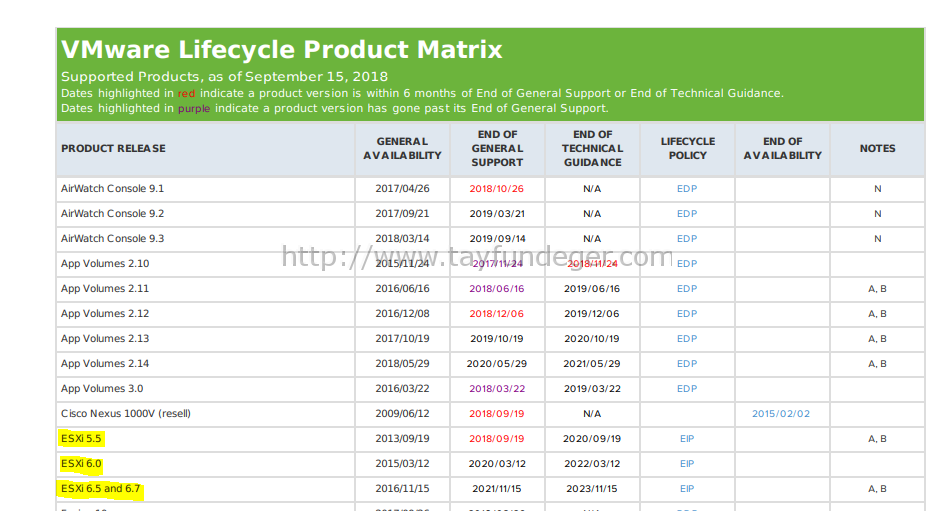The width and height of the screenshot is (950, 511).
Task: Click the general availability date 2017/04/26
Action: (402, 189)
